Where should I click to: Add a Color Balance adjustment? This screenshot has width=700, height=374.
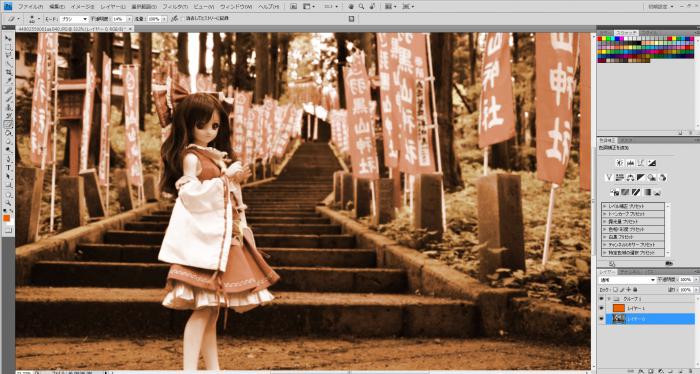630,178
